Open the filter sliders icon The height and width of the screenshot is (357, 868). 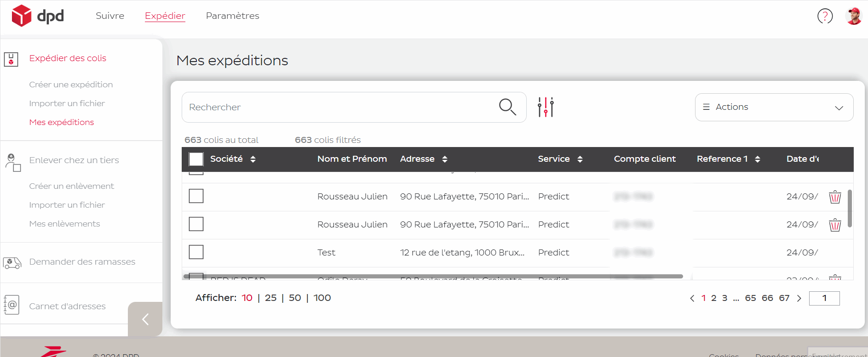[546, 107]
